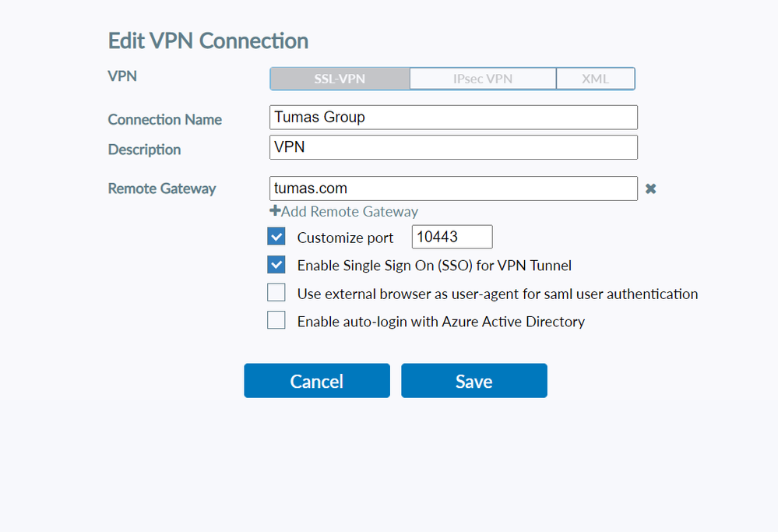Click the Connection Name input field
The image size is (778, 532).
[453, 118]
